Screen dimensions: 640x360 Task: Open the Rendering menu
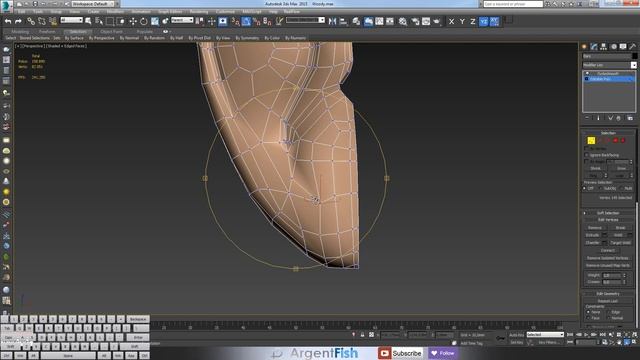click(199, 12)
